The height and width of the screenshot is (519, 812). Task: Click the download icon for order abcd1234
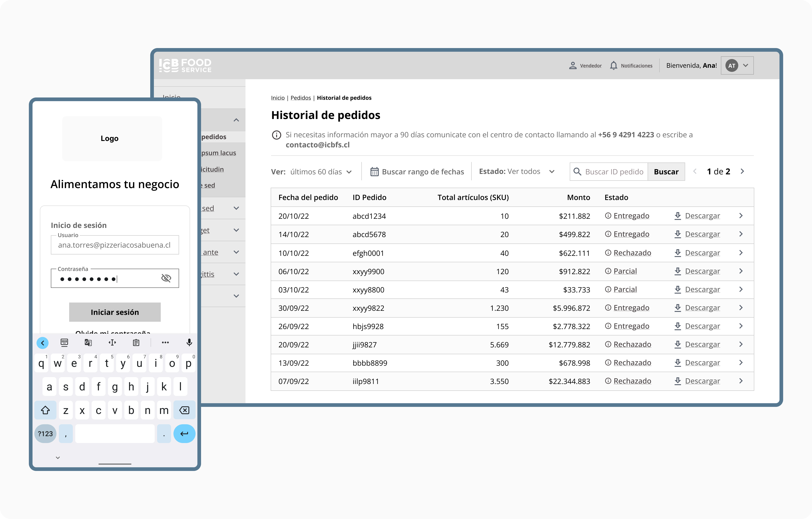(x=677, y=216)
